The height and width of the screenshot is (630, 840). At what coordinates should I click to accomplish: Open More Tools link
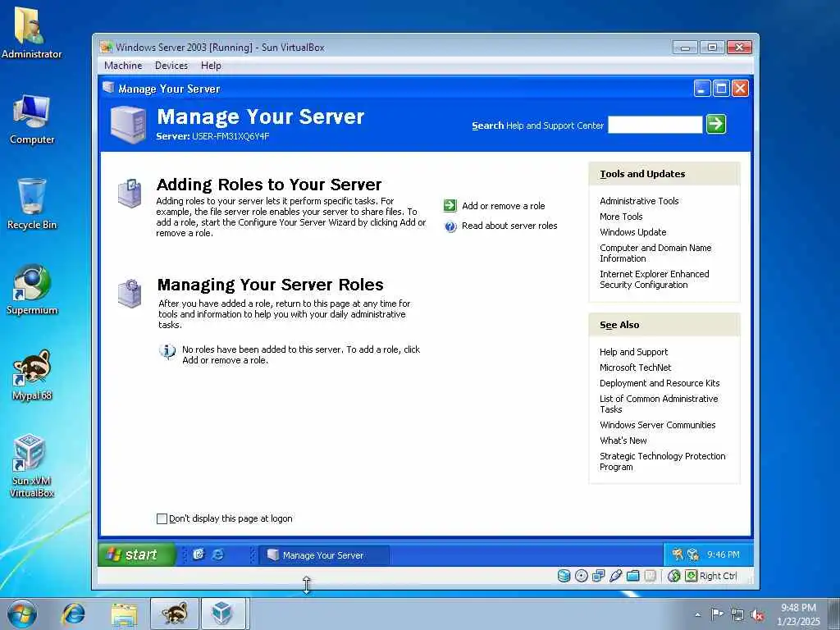(621, 217)
